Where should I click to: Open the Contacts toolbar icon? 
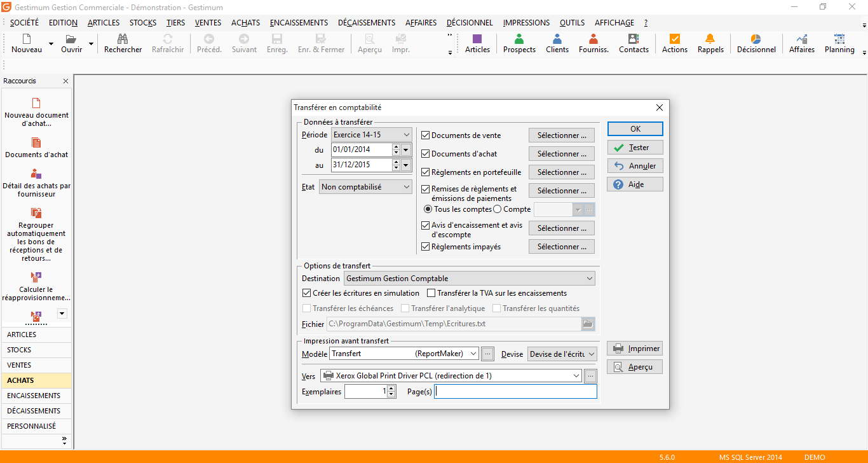pos(634,43)
